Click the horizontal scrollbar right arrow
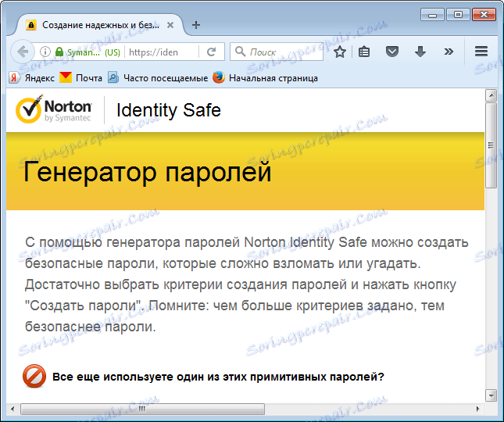This screenshot has height=422, width=504. (x=478, y=409)
